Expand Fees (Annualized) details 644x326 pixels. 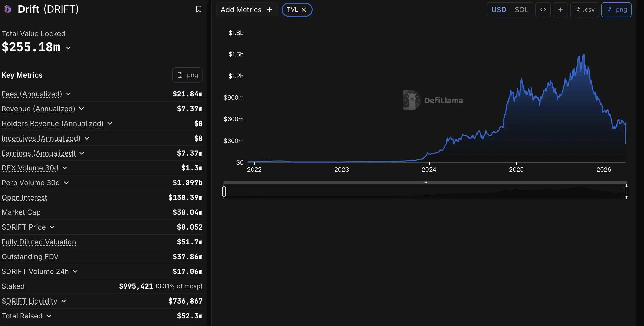pyautogui.click(x=68, y=94)
